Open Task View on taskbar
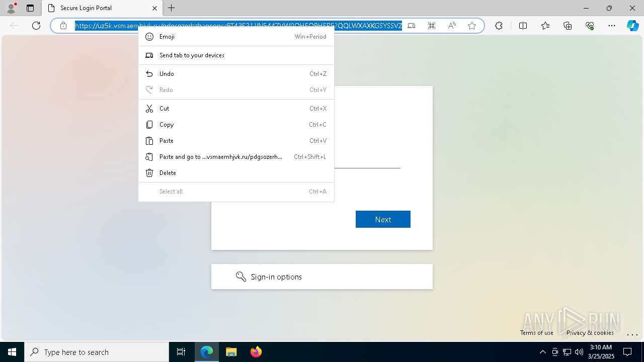The width and height of the screenshot is (644, 362). point(181,352)
